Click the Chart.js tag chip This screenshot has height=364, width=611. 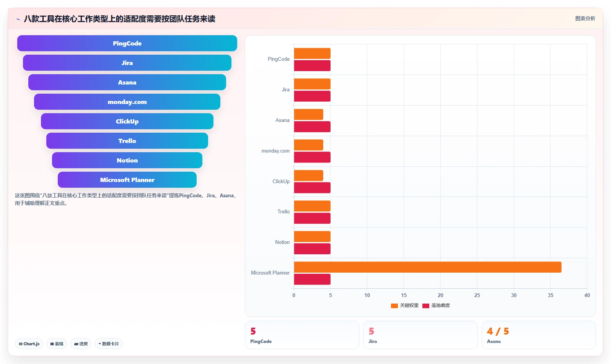[29, 344]
